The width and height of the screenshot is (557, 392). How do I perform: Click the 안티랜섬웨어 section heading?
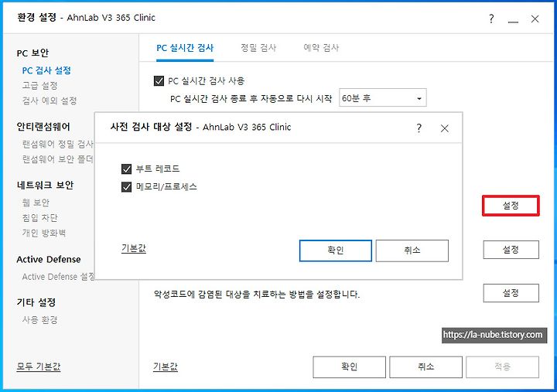click(x=43, y=127)
